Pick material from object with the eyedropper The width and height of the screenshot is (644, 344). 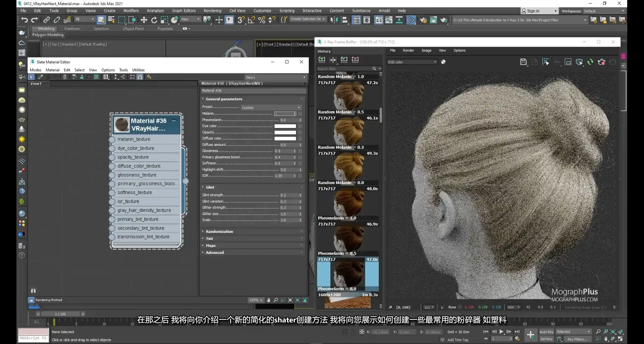pyautogui.click(x=41, y=76)
